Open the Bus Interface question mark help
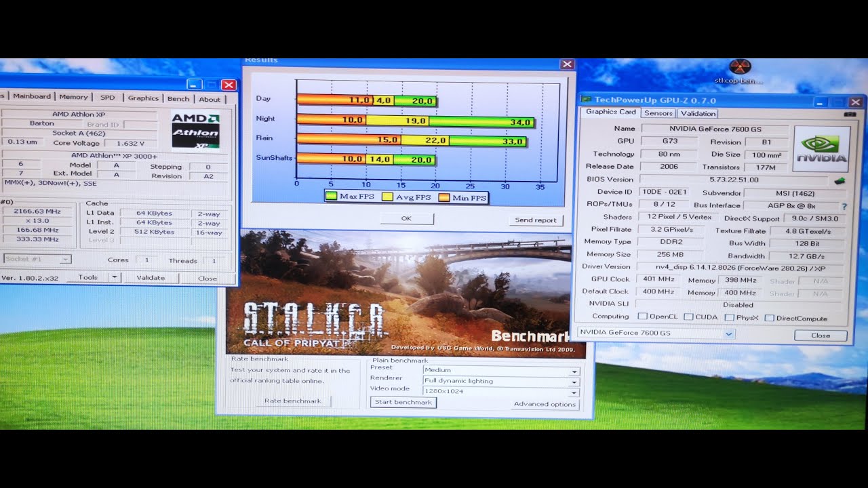 [x=844, y=206]
